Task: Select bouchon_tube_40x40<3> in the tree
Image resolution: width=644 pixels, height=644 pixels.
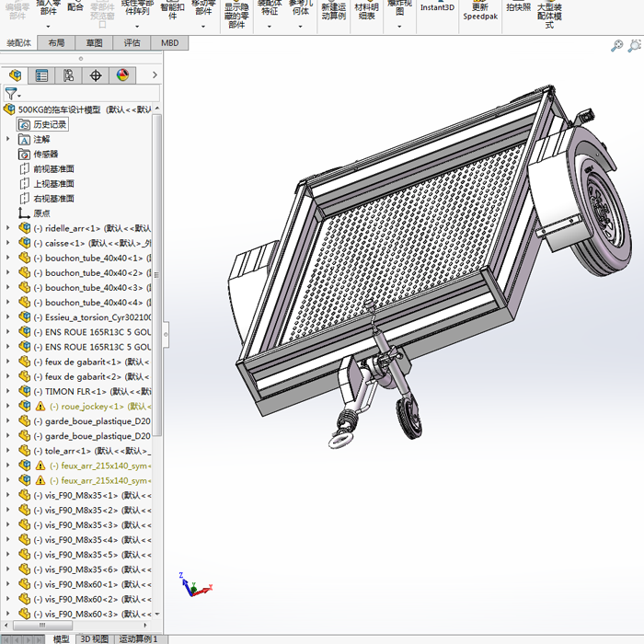Action: 94,287
